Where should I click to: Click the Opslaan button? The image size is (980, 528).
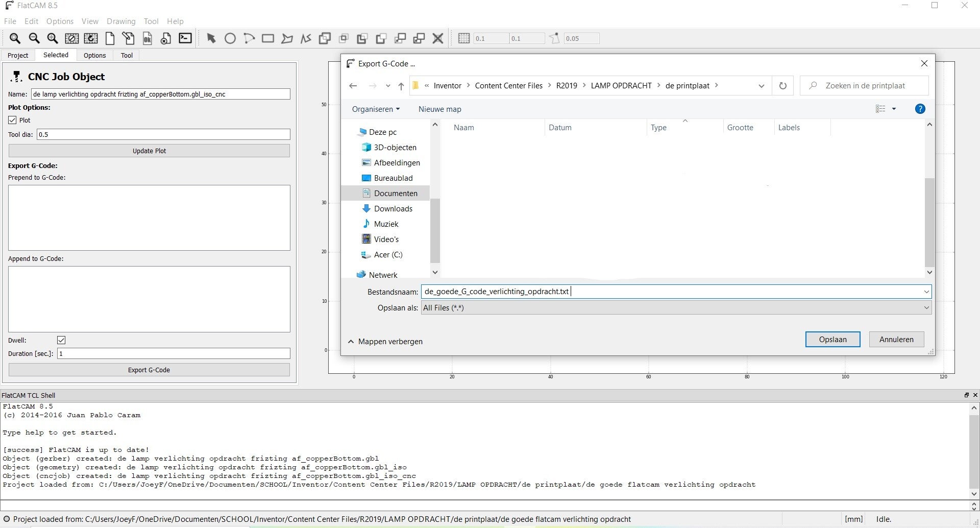click(x=832, y=340)
